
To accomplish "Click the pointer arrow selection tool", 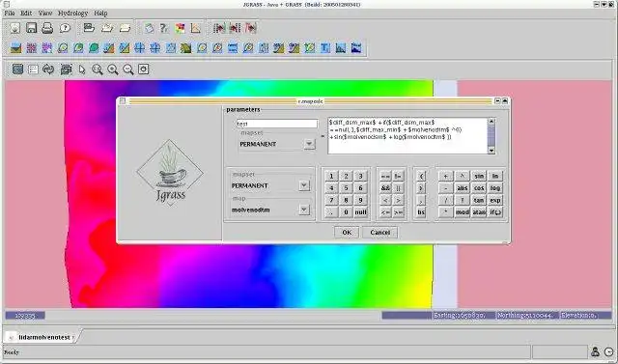I will pos(81,70).
